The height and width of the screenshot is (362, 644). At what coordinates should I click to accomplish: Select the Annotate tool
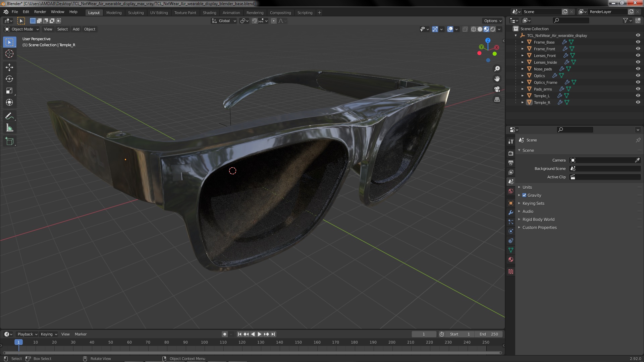click(9, 116)
